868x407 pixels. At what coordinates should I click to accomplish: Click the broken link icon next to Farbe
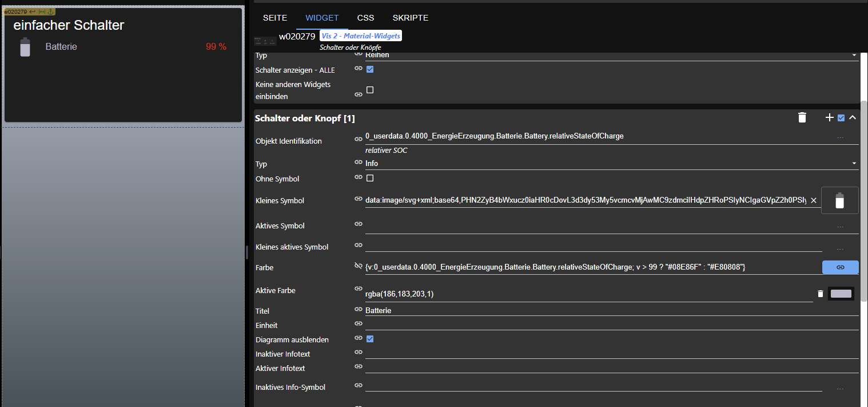click(x=359, y=266)
